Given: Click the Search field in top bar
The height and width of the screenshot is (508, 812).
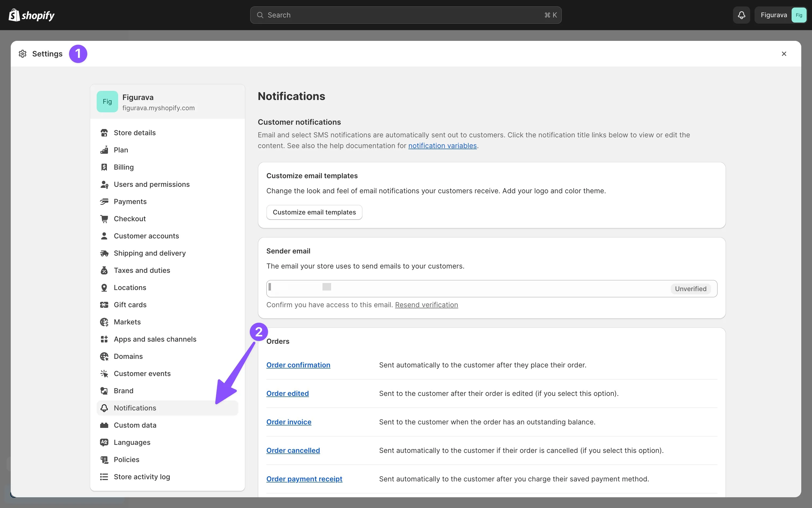Looking at the screenshot, I should (406, 15).
